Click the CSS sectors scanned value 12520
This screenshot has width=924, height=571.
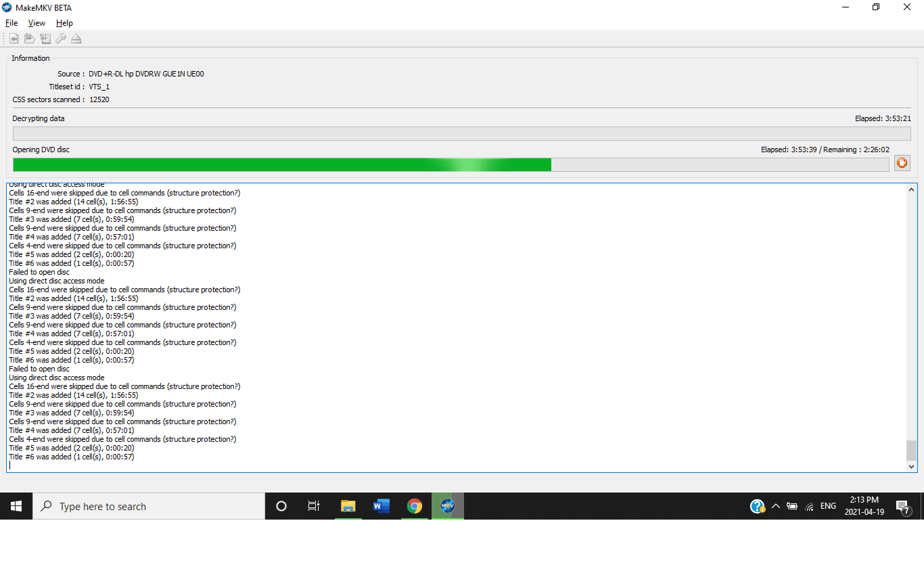[x=99, y=99]
